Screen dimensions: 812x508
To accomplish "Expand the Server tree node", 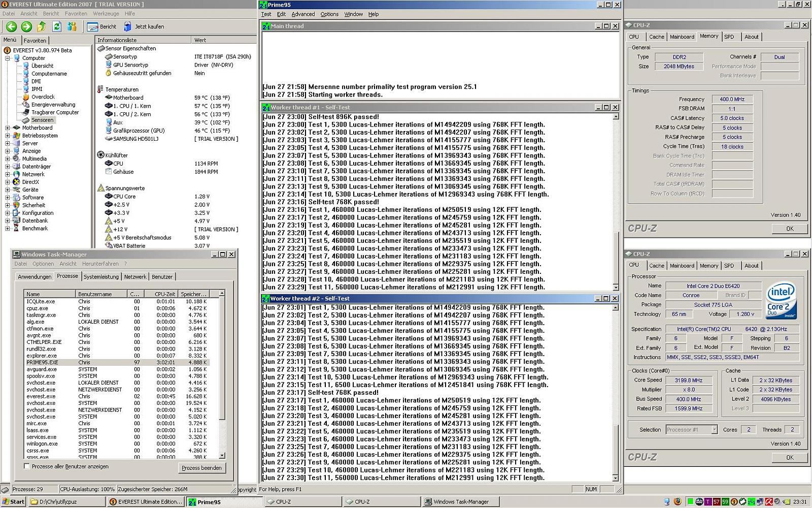I will pos(8,143).
